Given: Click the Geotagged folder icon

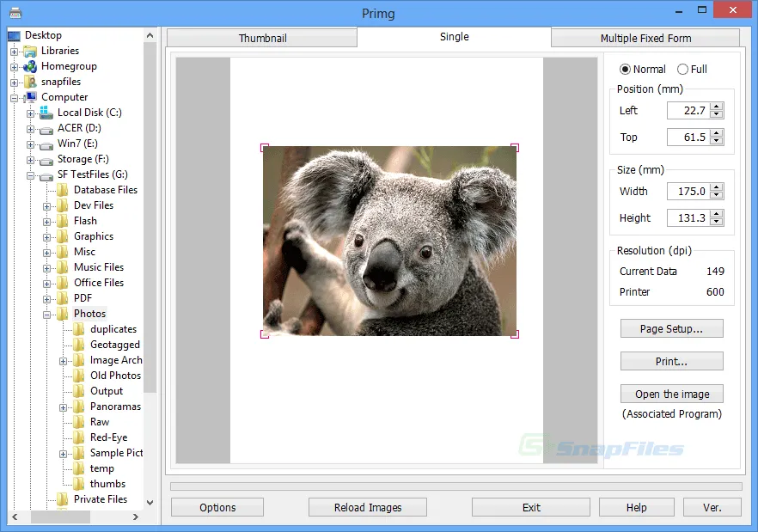Looking at the screenshot, I should 79,345.
